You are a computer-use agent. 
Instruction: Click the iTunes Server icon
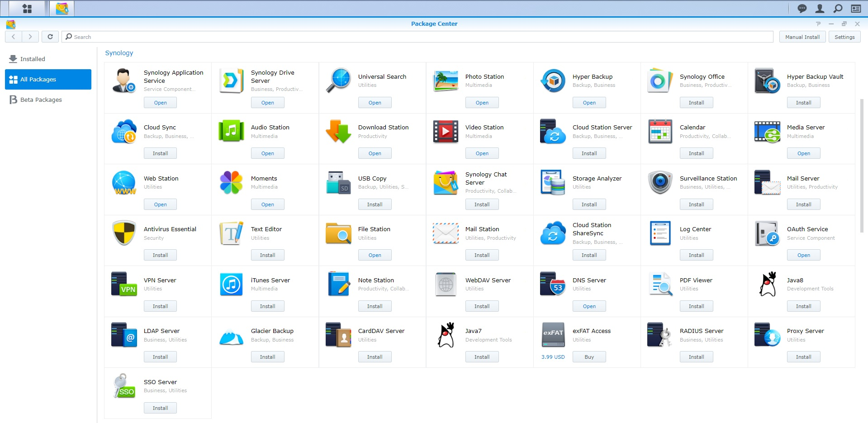pyautogui.click(x=231, y=284)
